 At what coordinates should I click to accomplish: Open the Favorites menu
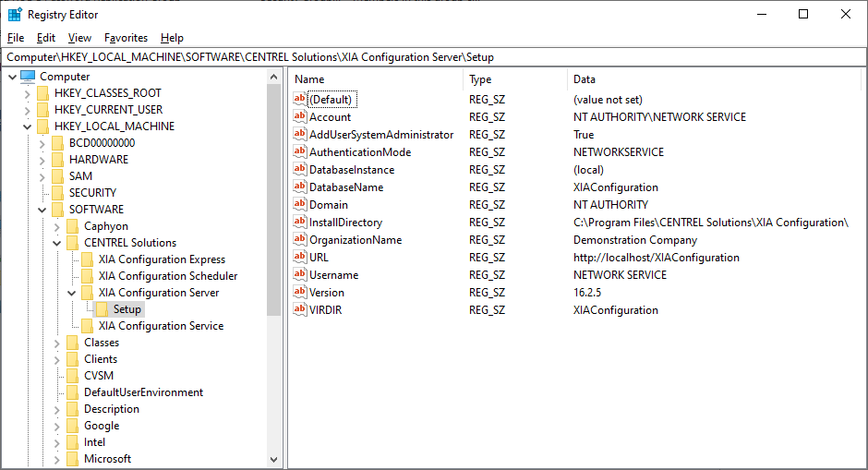[126, 38]
